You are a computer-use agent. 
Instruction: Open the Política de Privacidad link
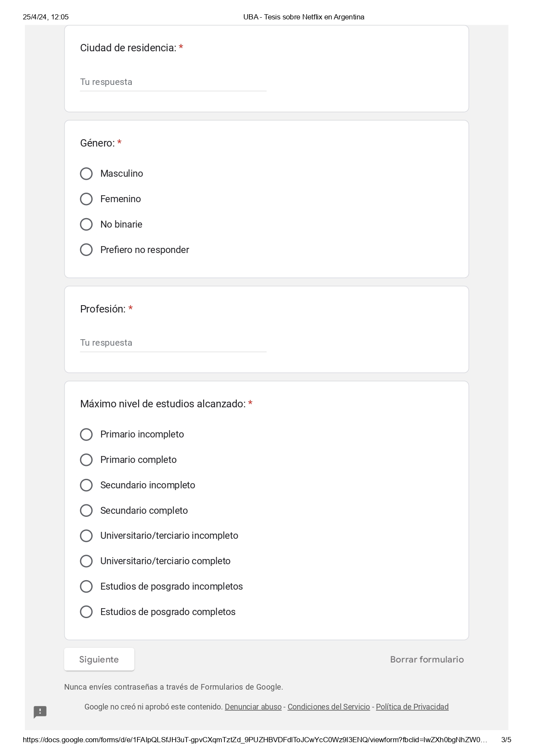412,707
